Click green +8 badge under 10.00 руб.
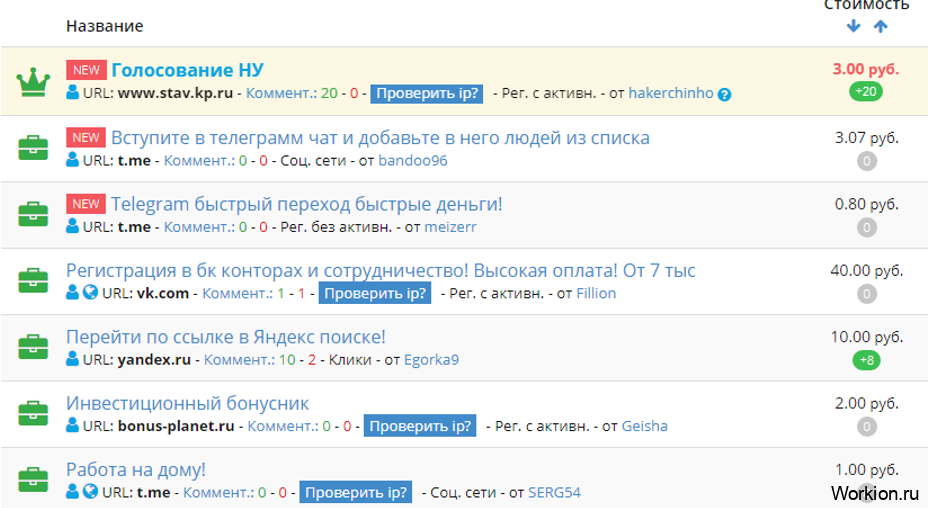 coord(866,360)
